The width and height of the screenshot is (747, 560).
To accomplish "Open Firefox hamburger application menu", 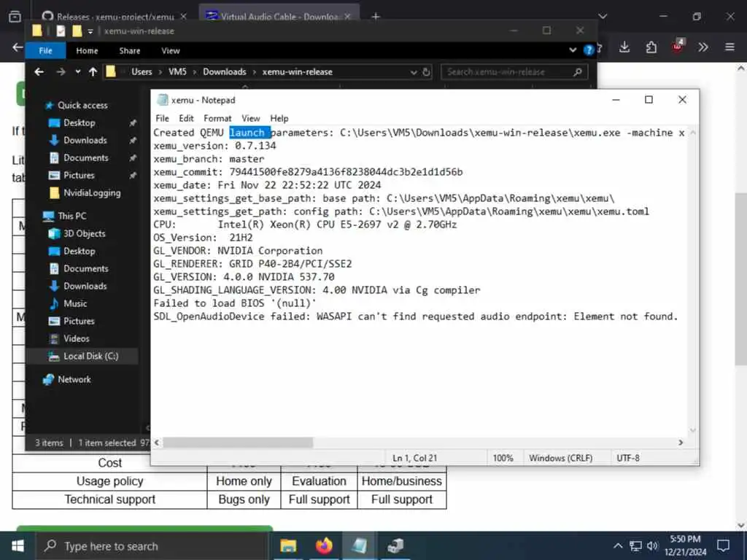I will click(x=729, y=47).
